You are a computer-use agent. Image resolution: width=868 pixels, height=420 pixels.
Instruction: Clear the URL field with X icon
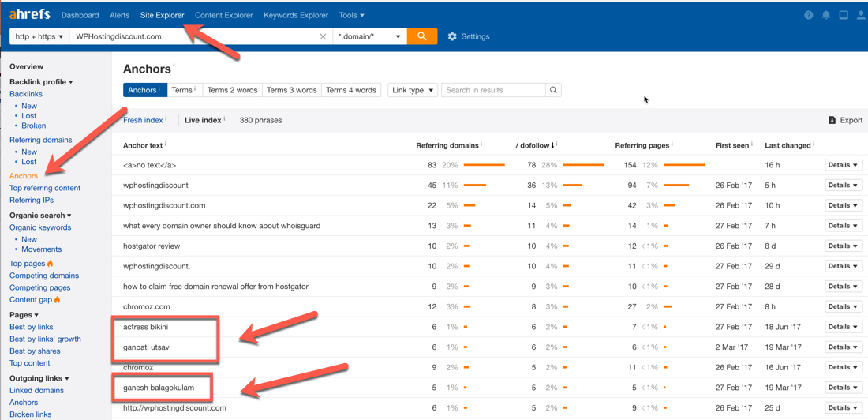point(324,36)
